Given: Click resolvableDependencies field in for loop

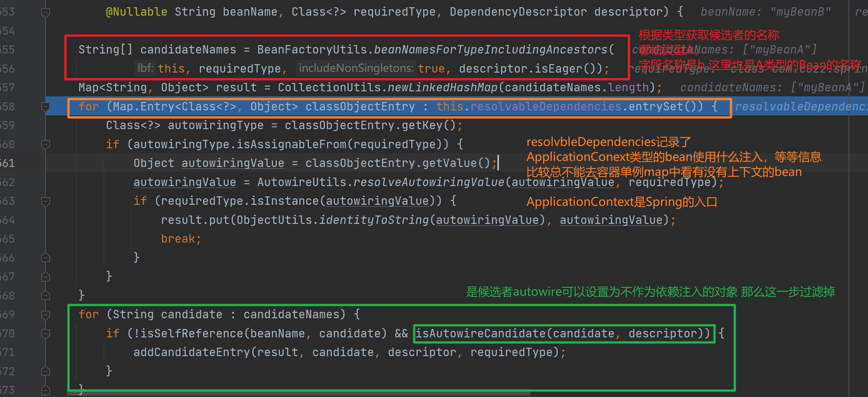Looking at the screenshot, I should coord(546,107).
